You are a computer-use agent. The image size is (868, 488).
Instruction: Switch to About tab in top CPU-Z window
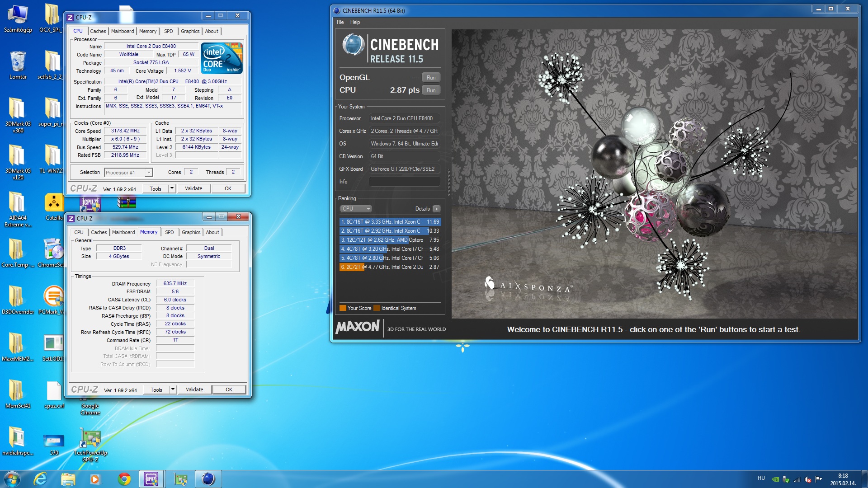212,31
